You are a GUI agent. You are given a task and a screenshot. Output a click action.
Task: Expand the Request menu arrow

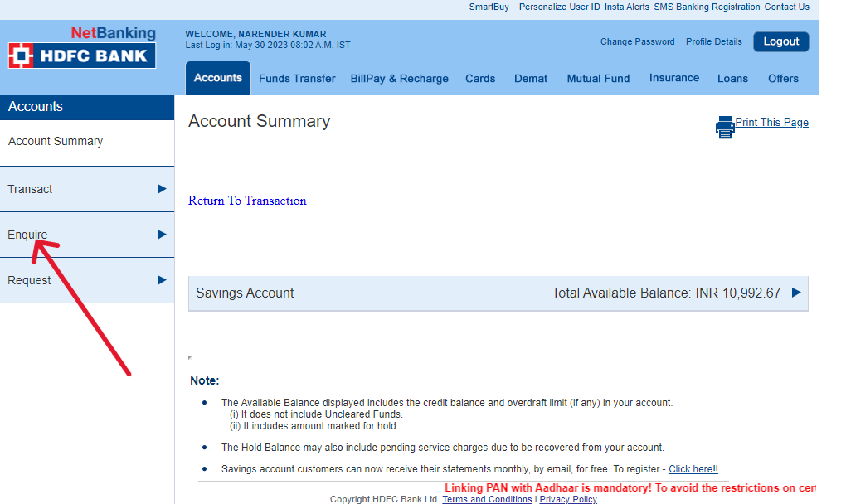[162, 279]
